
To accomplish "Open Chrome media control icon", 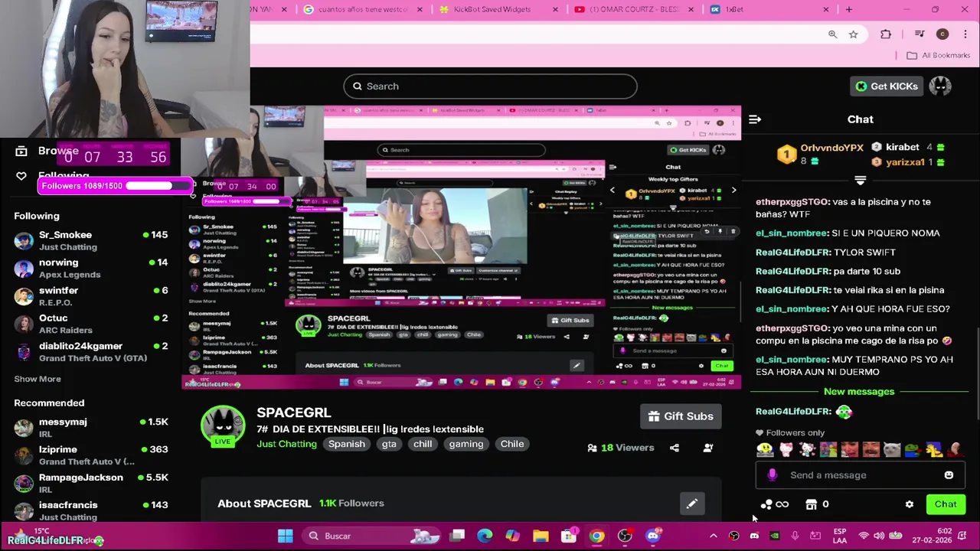I will click(920, 34).
